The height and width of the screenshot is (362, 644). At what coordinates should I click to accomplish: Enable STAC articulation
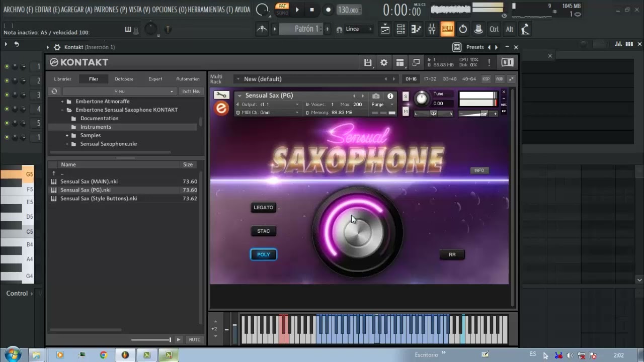pyautogui.click(x=264, y=231)
